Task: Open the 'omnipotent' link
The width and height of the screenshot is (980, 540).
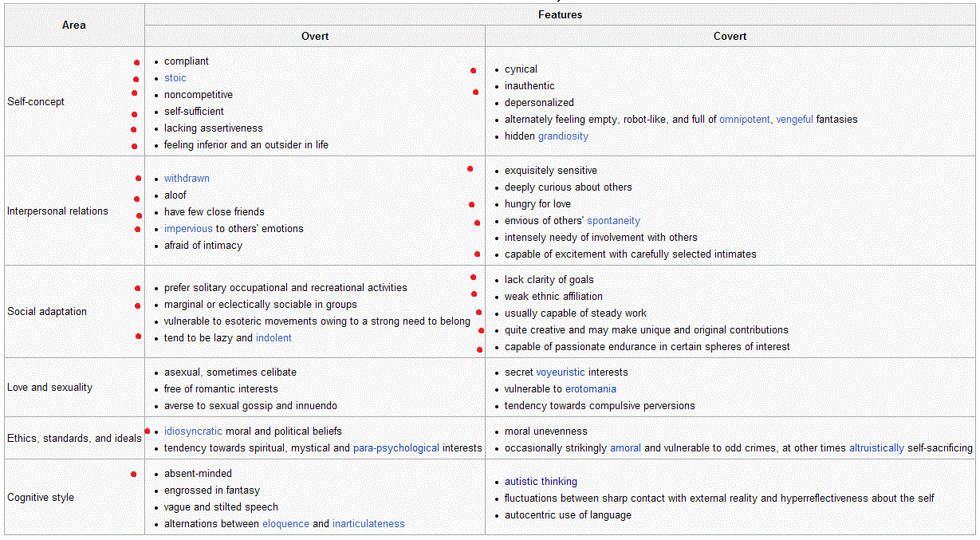Action: click(x=745, y=120)
